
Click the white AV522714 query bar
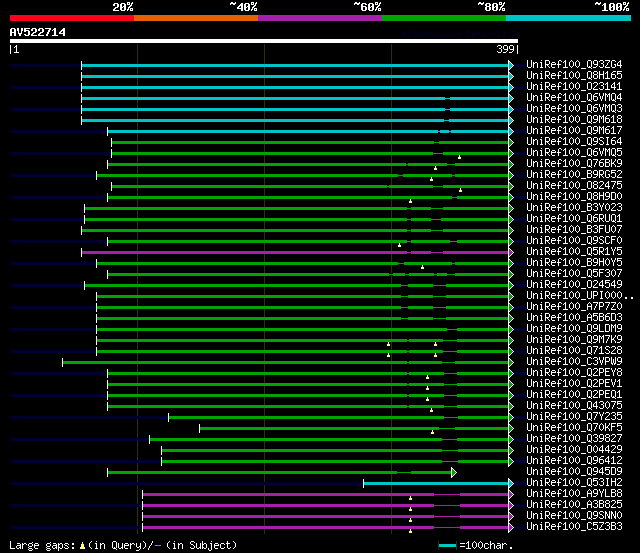point(264,41)
